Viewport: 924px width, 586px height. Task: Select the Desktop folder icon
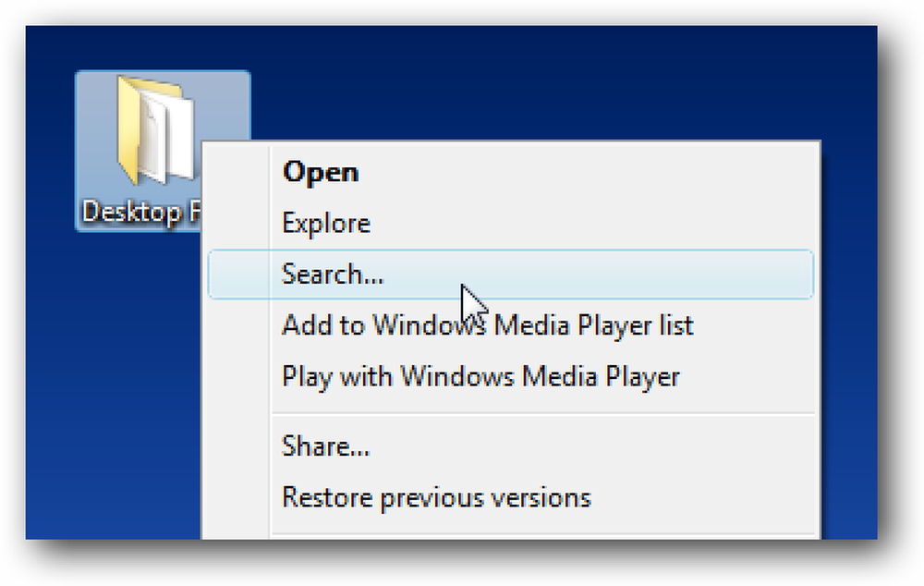[x=155, y=129]
